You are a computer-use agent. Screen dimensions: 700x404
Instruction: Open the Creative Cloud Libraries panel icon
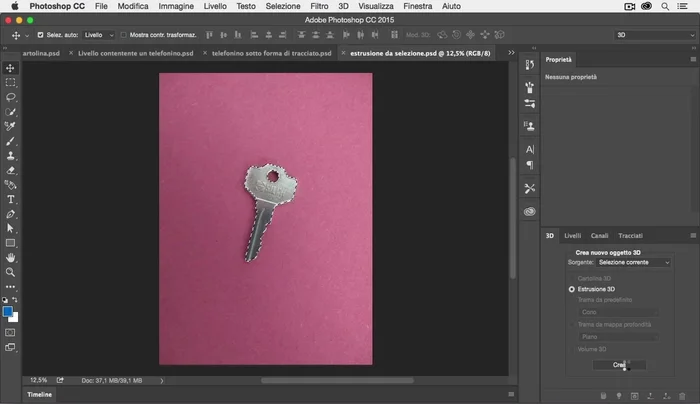pyautogui.click(x=530, y=211)
